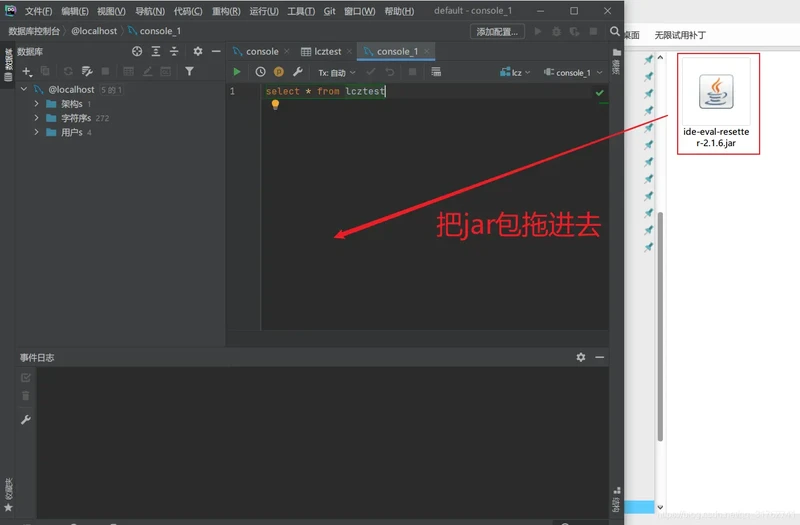
Task: Click the yellow light bulb hint icon
Action: pos(276,105)
